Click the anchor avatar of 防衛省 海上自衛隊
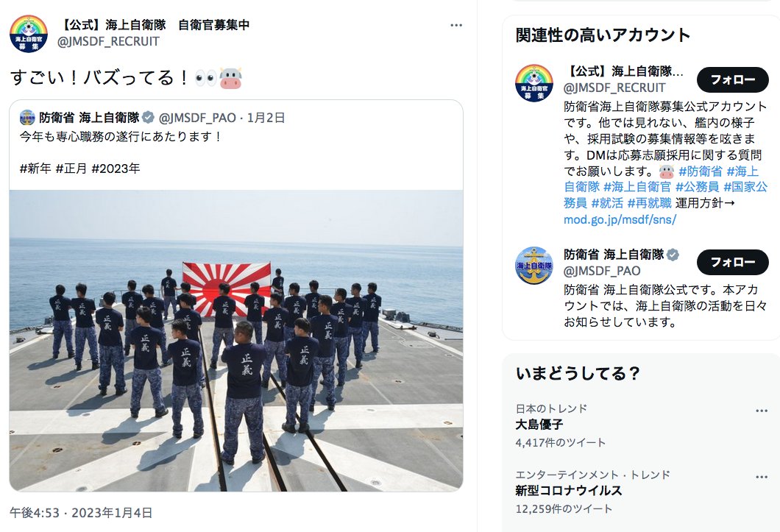This screenshot has width=780, height=532. click(533, 265)
